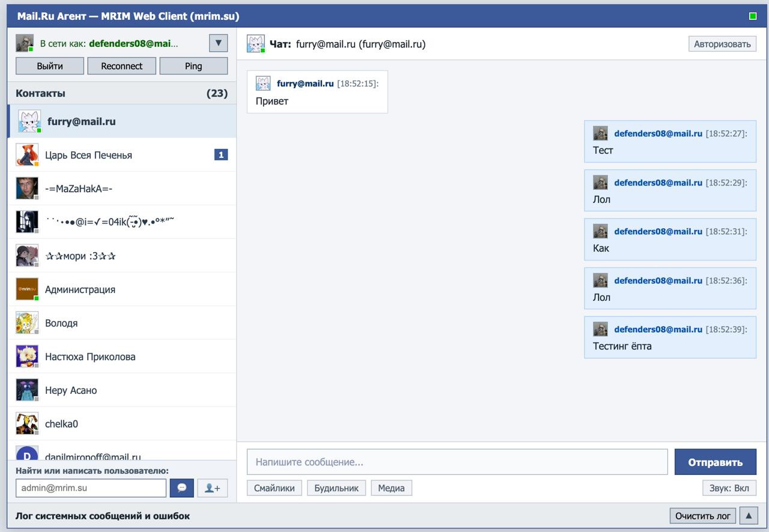The image size is (769, 532).
Task: Click Царь Всея Печенья avatar
Action: (27, 155)
